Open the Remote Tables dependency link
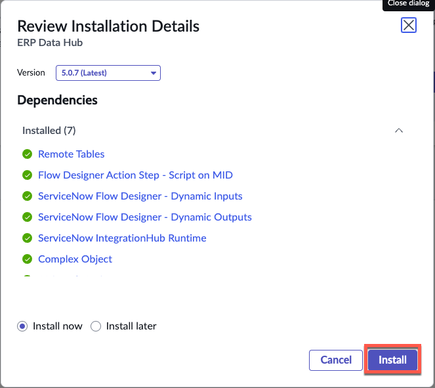 click(x=71, y=154)
